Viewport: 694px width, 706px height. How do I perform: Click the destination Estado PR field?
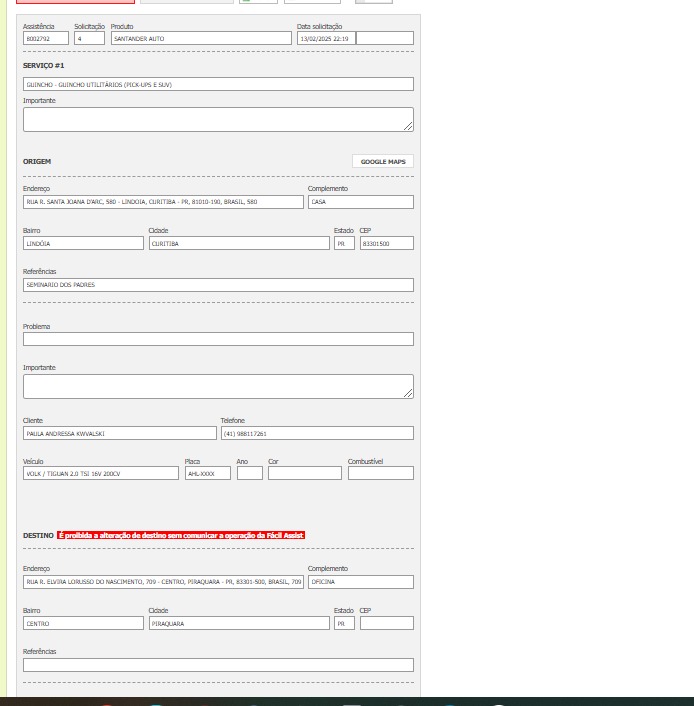345,623
